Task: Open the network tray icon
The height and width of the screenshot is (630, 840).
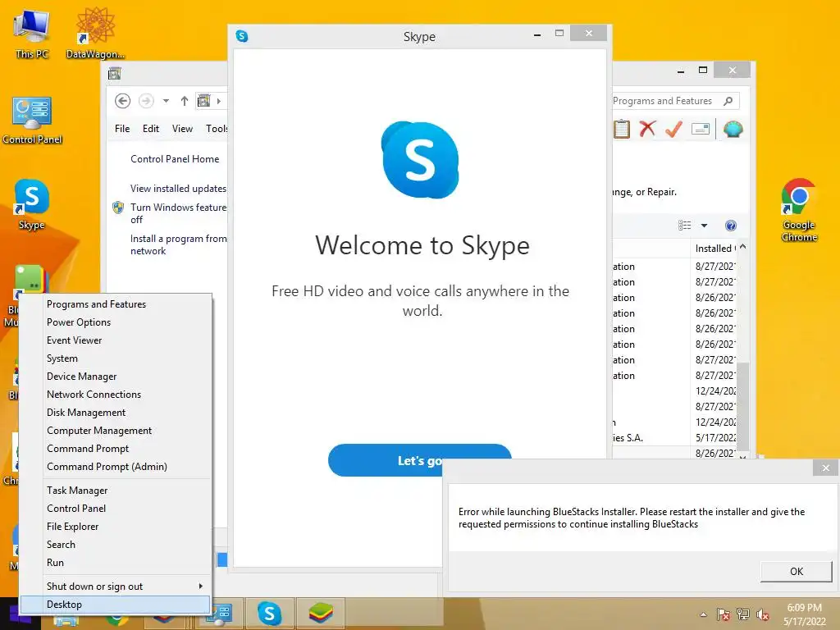Action: 743,614
